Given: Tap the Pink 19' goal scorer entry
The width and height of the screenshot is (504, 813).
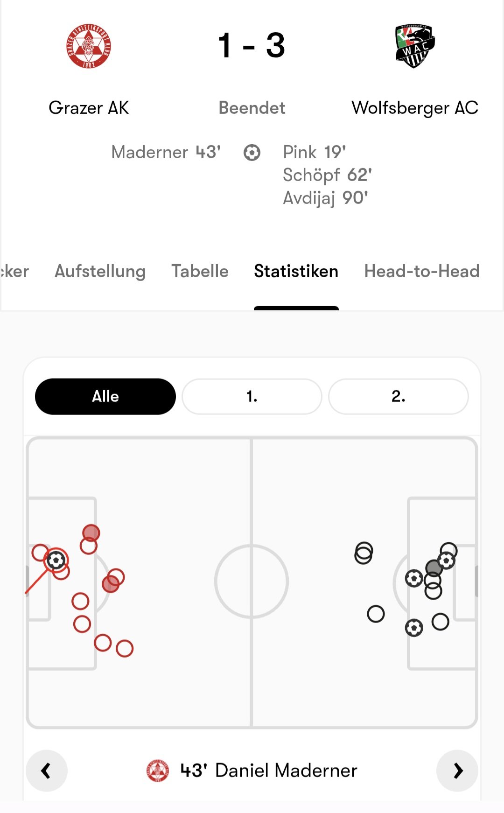Looking at the screenshot, I should tap(314, 152).
